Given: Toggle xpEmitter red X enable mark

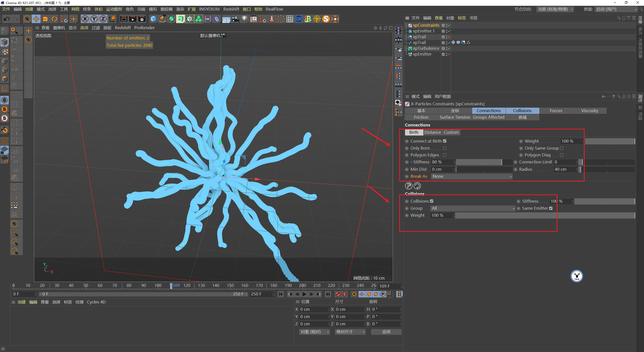Looking at the screenshot, I should click(449, 54).
